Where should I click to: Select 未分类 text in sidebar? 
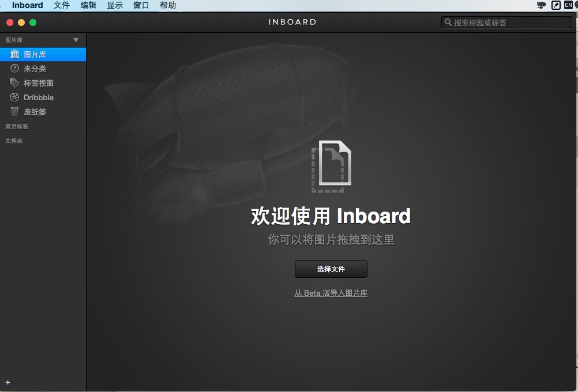[35, 69]
